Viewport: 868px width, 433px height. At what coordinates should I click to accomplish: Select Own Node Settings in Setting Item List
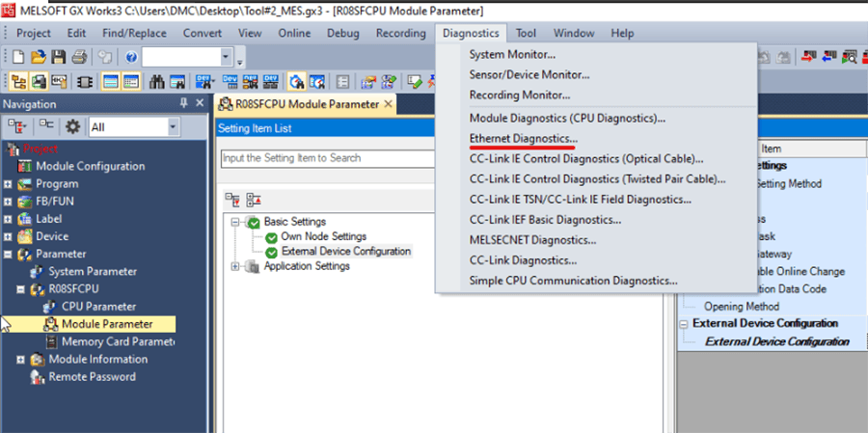coord(324,237)
